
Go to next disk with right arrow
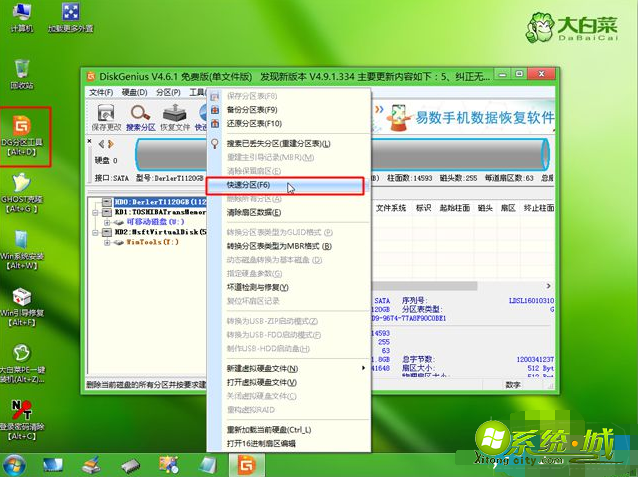111,144
